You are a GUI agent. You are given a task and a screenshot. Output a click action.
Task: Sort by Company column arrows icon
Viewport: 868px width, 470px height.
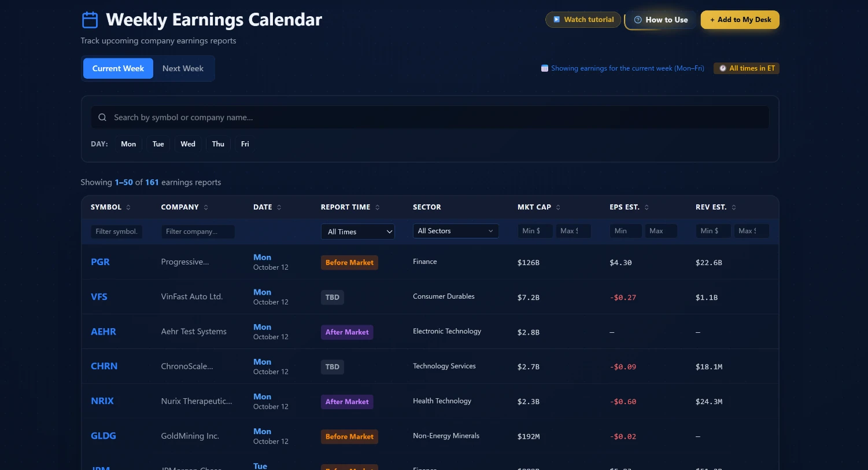point(206,207)
